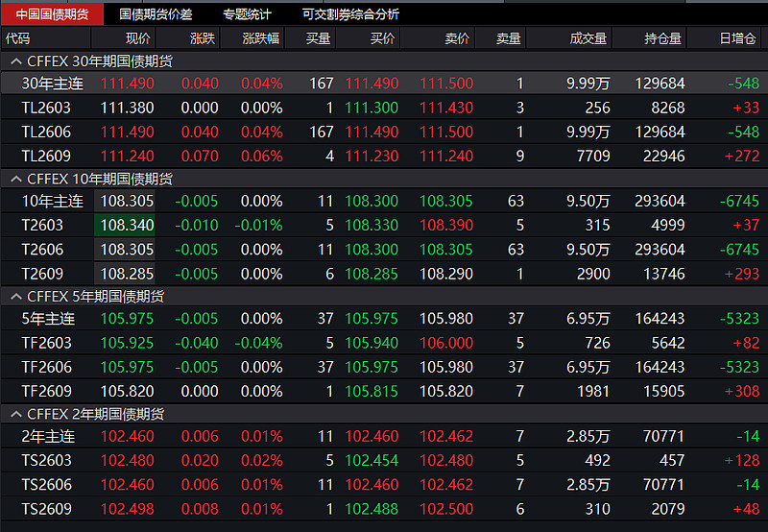
Task: Click TF2603 volume 726
Action: (597, 343)
